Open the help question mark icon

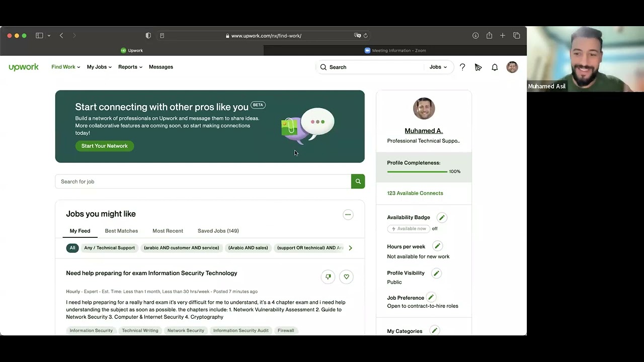(x=462, y=67)
